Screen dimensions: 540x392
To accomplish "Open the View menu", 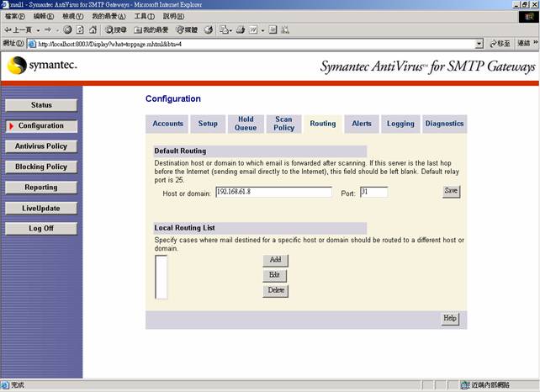I will (72, 16).
